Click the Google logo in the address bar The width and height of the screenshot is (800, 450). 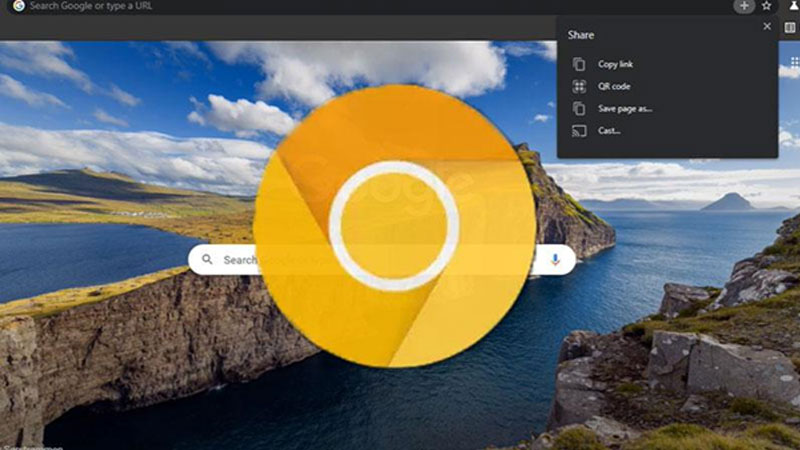point(19,6)
